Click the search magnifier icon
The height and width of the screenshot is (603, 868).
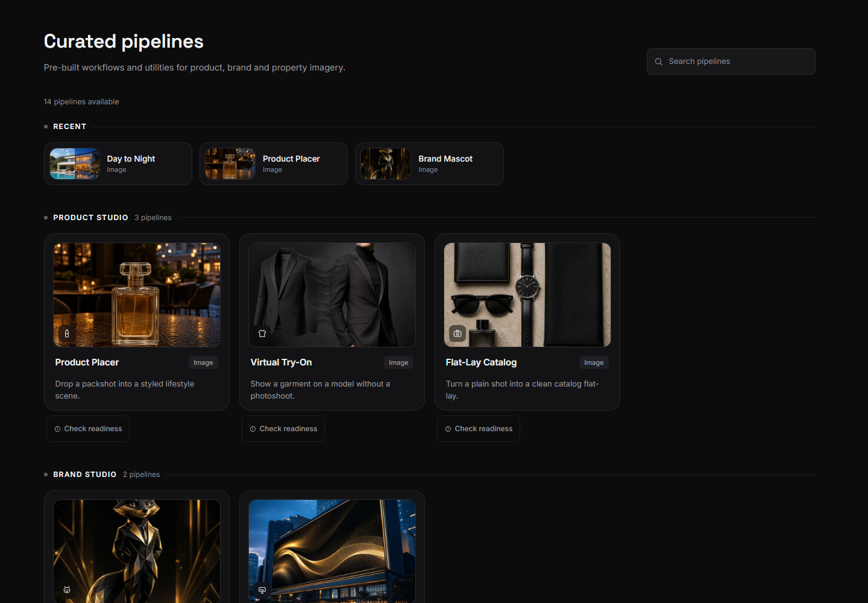[659, 62]
